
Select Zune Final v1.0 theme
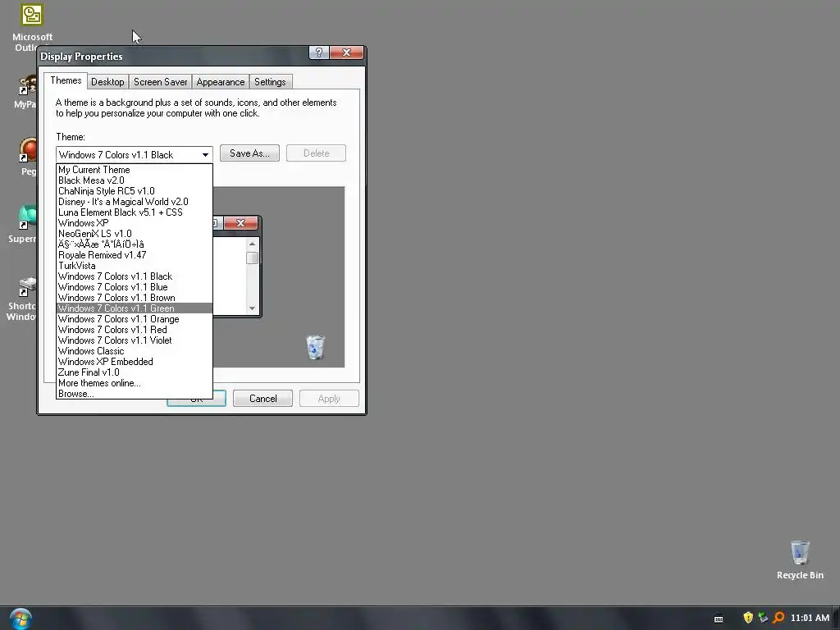point(135,373)
